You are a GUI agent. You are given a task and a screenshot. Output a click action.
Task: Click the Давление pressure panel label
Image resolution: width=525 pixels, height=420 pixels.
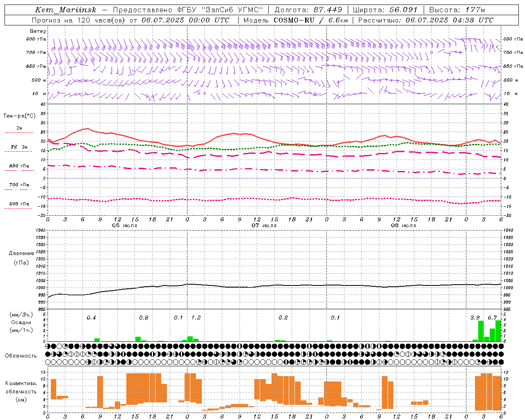[x=21, y=253]
